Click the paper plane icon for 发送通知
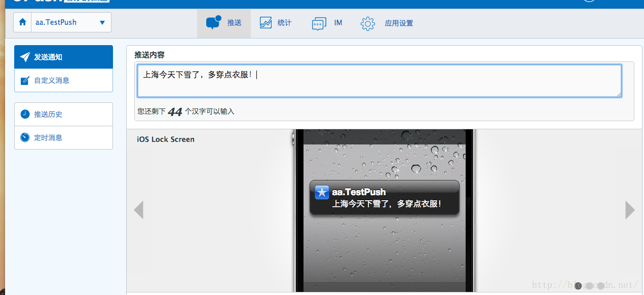644x295 pixels. pos(25,57)
